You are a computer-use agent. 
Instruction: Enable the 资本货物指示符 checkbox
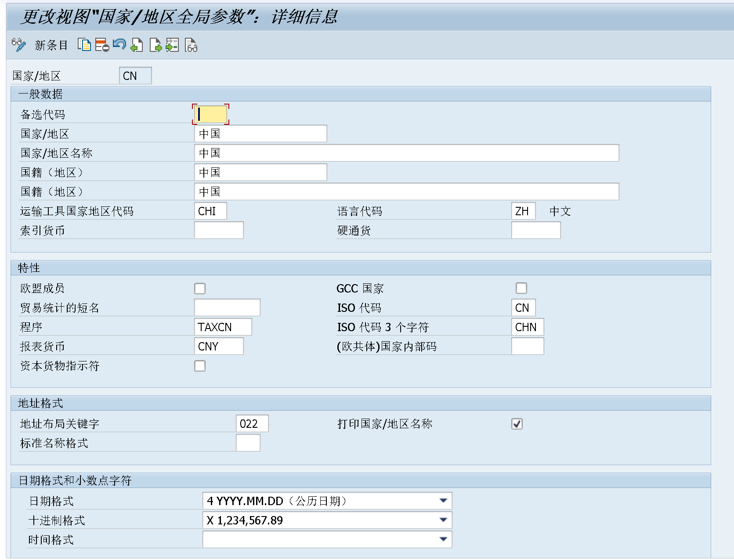pos(200,366)
